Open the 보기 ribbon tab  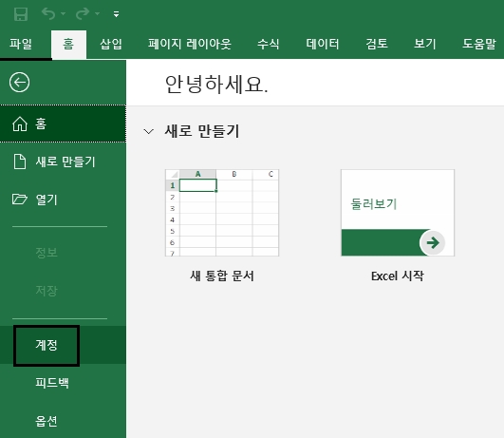tap(425, 44)
